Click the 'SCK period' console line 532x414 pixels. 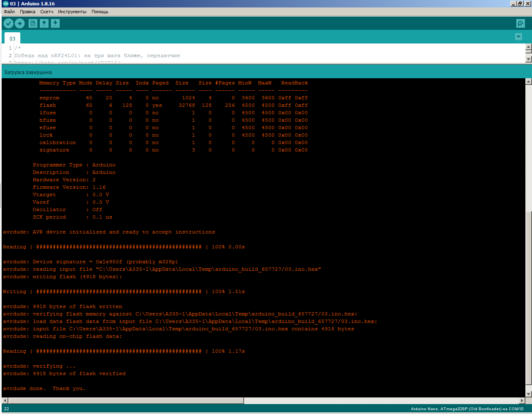[x=73, y=217]
